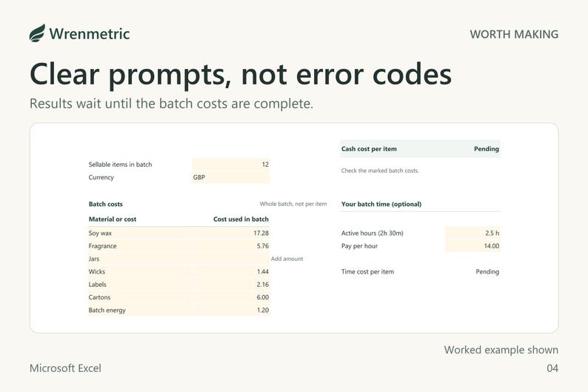Click the 'Time cost per item' label
588x392 pixels.
tap(367, 272)
